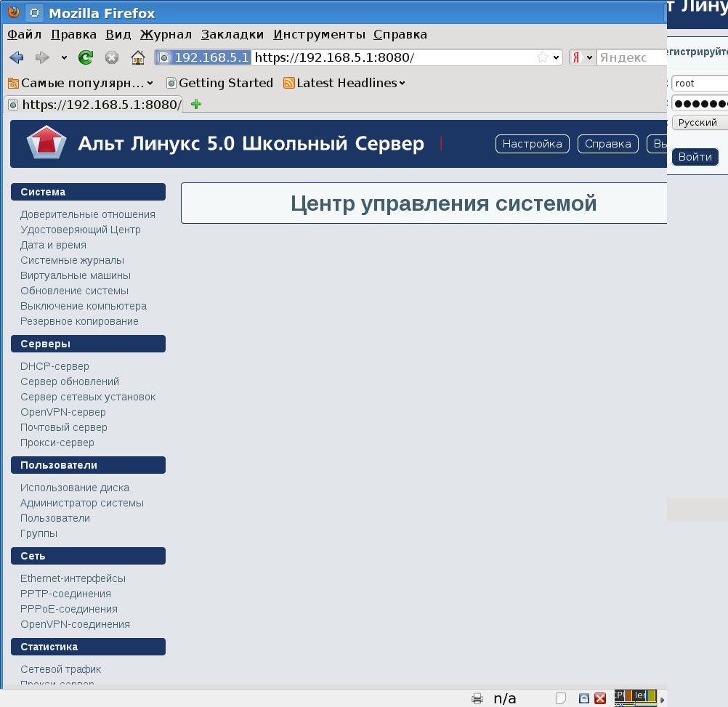Open a new tab with the green plus
The width and height of the screenshot is (728, 707).
(x=195, y=104)
